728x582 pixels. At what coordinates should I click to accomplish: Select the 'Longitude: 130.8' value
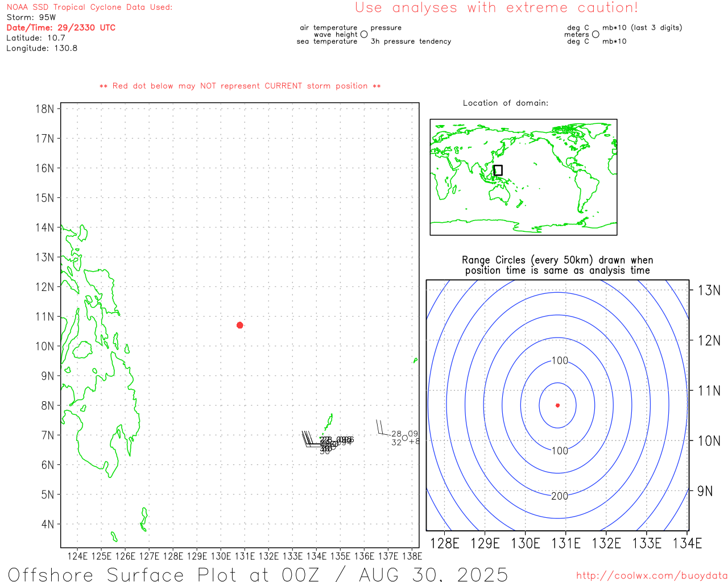point(42,48)
